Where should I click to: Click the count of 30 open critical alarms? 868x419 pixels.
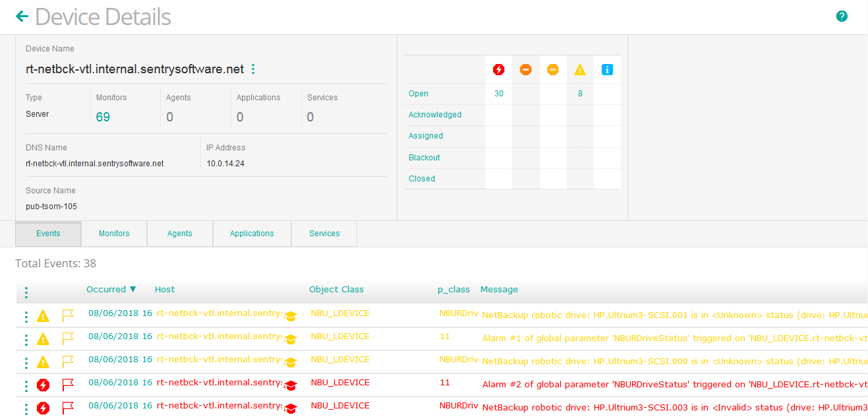click(499, 93)
